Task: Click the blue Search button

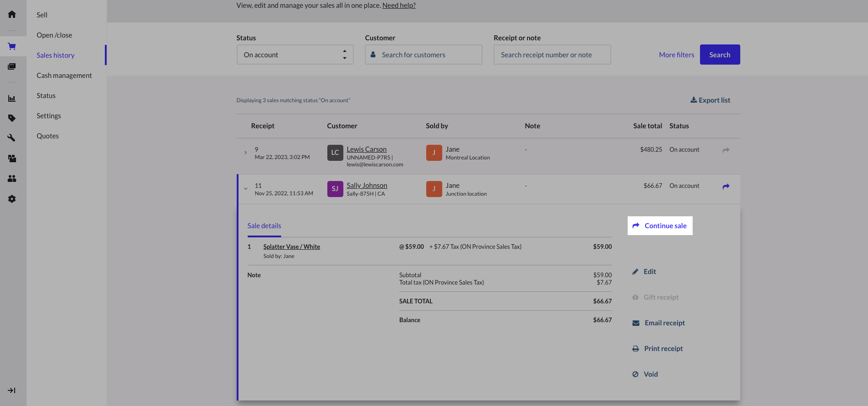Action: [720, 55]
